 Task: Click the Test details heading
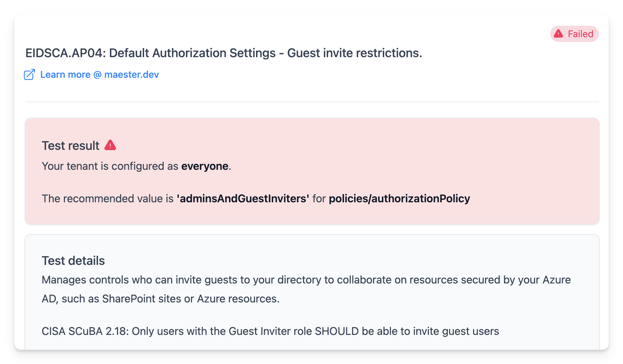73,261
